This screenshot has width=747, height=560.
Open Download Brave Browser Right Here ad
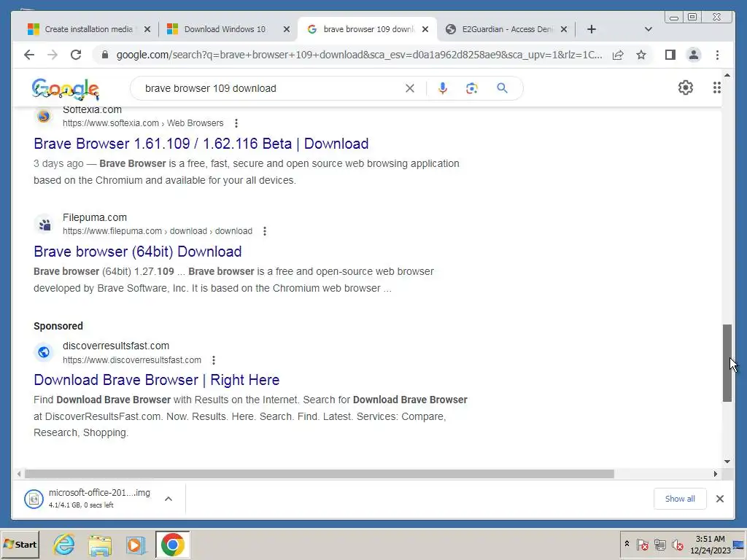[x=157, y=380]
